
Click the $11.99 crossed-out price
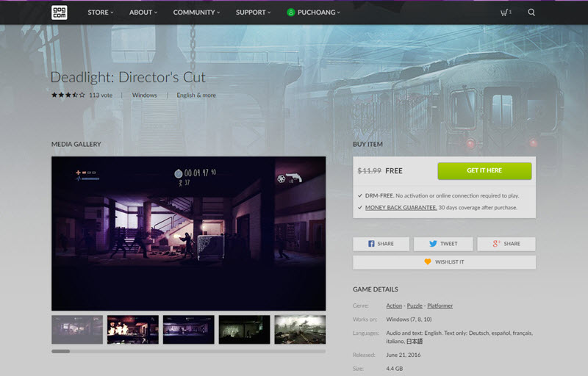[x=369, y=171]
